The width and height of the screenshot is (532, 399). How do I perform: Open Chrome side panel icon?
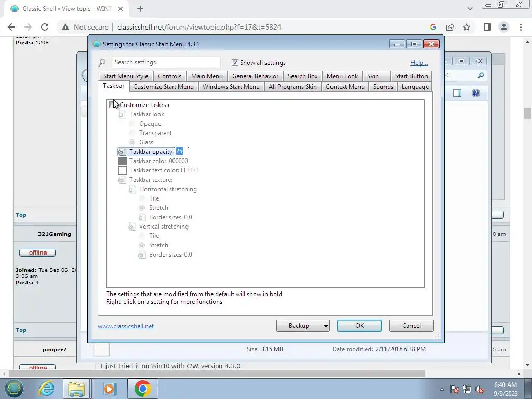487,27
